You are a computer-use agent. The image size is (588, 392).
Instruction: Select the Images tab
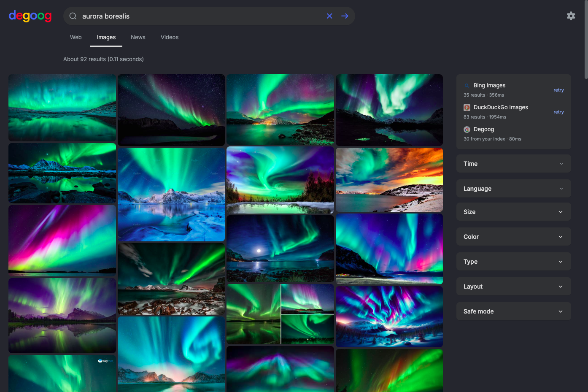click(106, 37)
